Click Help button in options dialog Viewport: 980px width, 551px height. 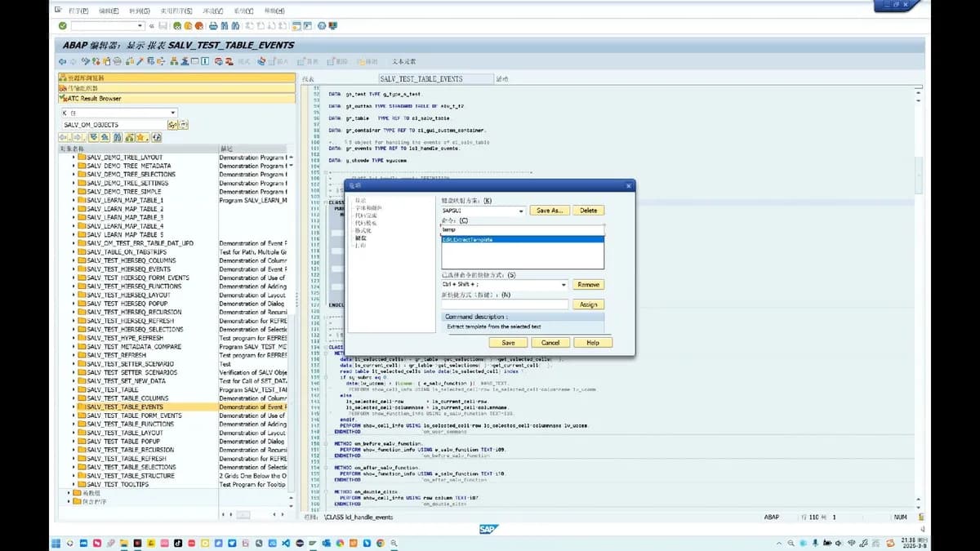click(593, 343)
